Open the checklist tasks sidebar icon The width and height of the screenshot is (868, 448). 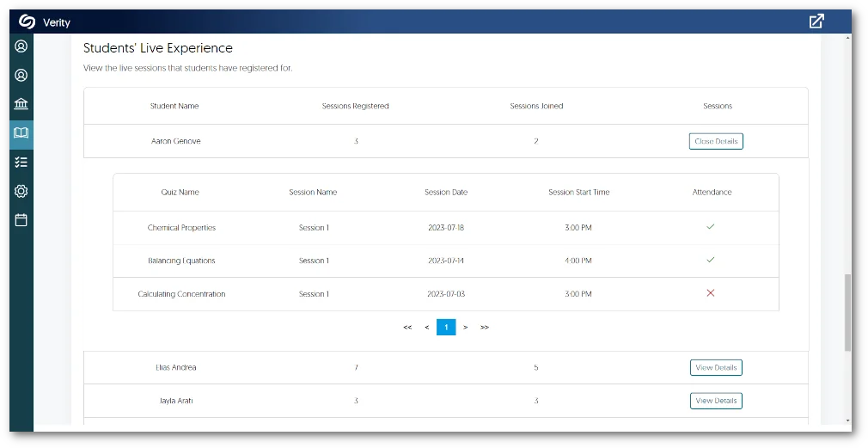(x=21, y=162)
